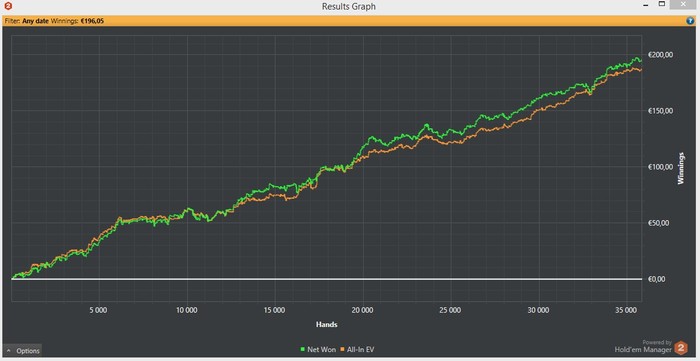Click the Net Won legend label

point(321,350)
